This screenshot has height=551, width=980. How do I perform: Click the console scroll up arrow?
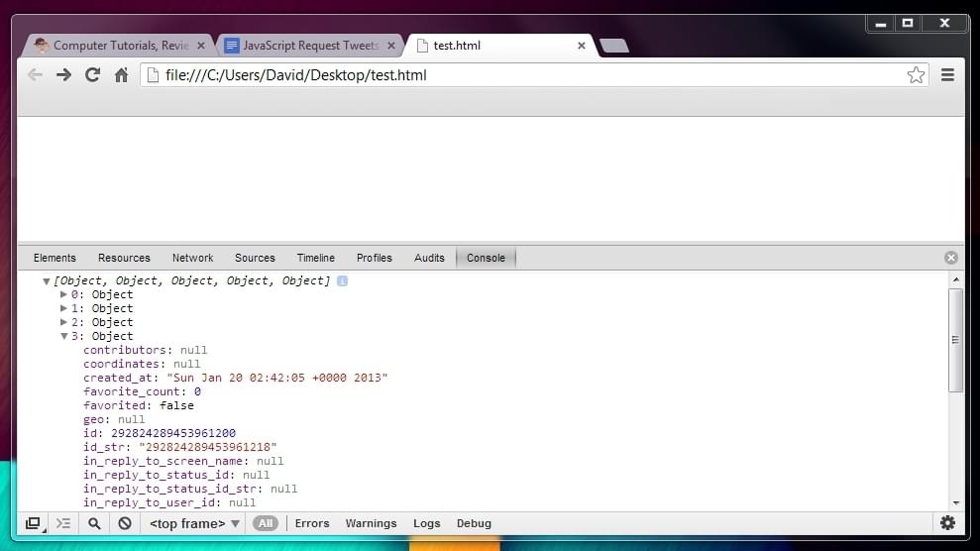pyautogui.click(x=955, y=280)
